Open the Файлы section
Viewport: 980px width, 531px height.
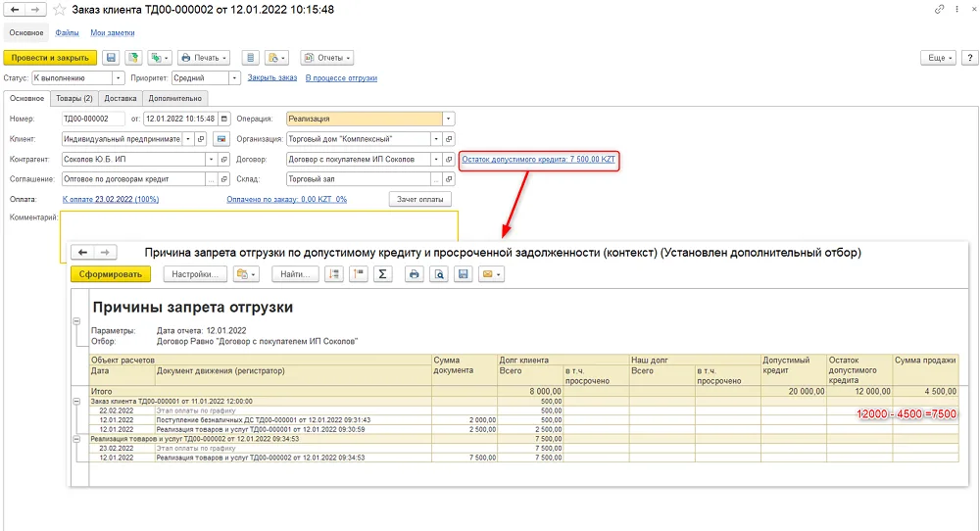[67, 32]
